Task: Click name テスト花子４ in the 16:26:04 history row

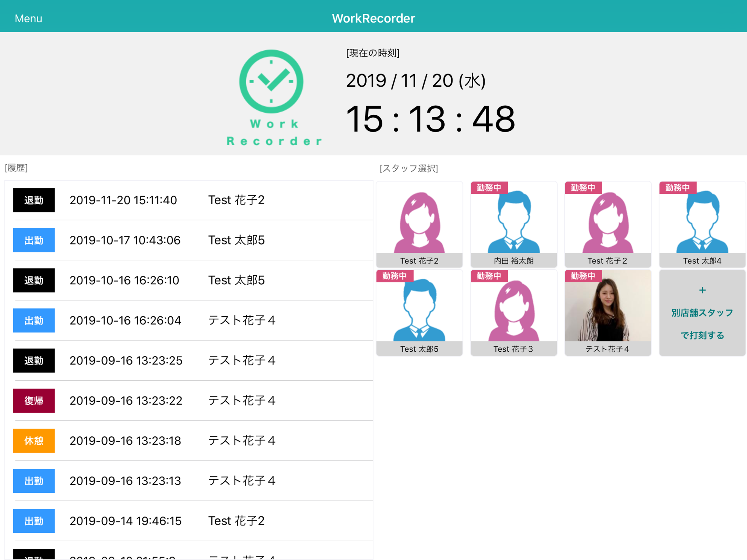Action: 242,320
